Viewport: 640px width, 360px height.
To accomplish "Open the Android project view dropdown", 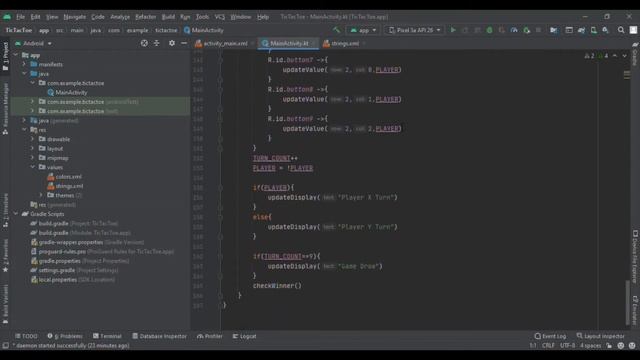I will [33, 43].
